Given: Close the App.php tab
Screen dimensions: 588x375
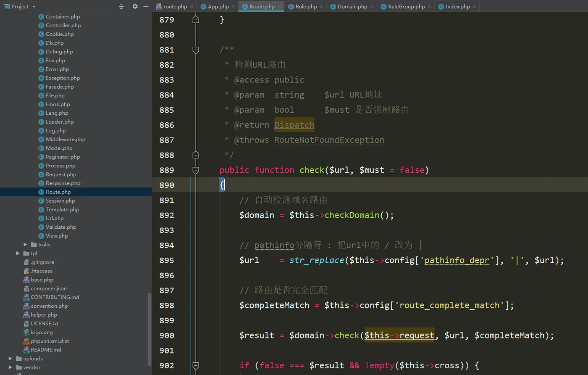Looking at the screenshot, I should click(233, 6).
